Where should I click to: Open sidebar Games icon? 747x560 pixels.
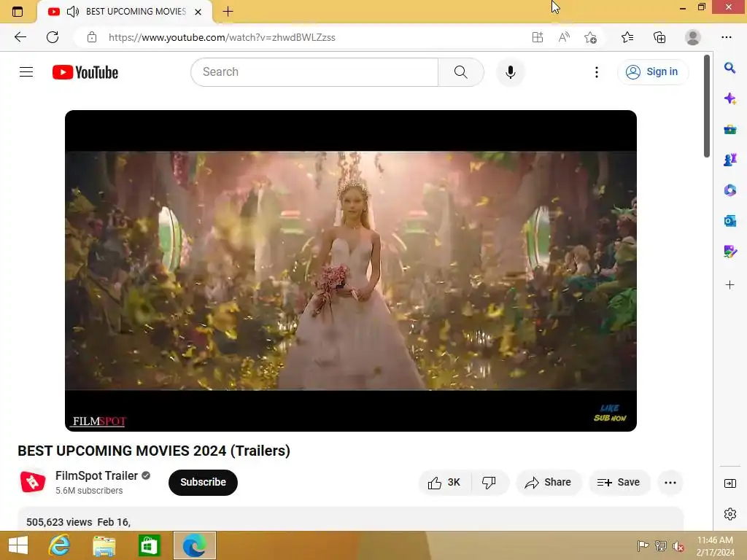[729, 160]
